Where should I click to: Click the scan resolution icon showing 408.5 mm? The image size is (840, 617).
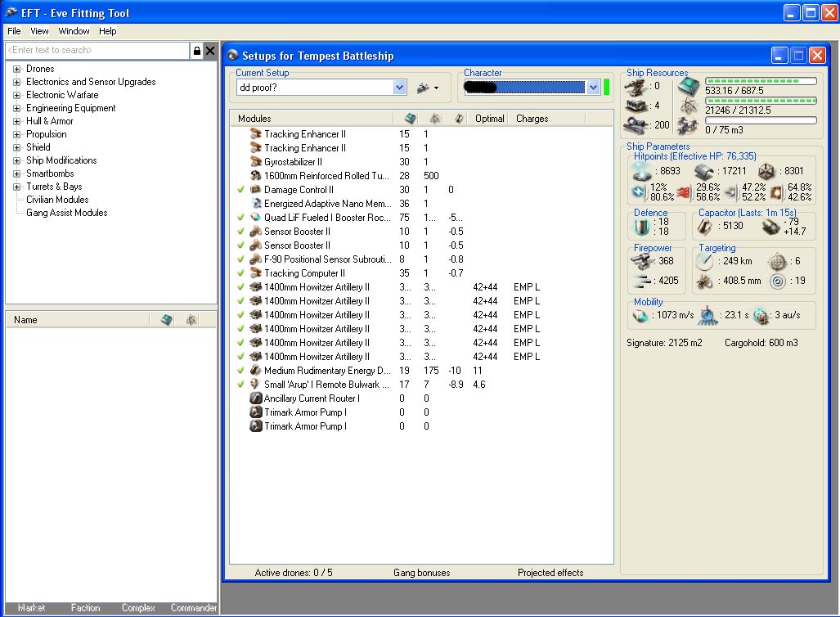(704, 281)
